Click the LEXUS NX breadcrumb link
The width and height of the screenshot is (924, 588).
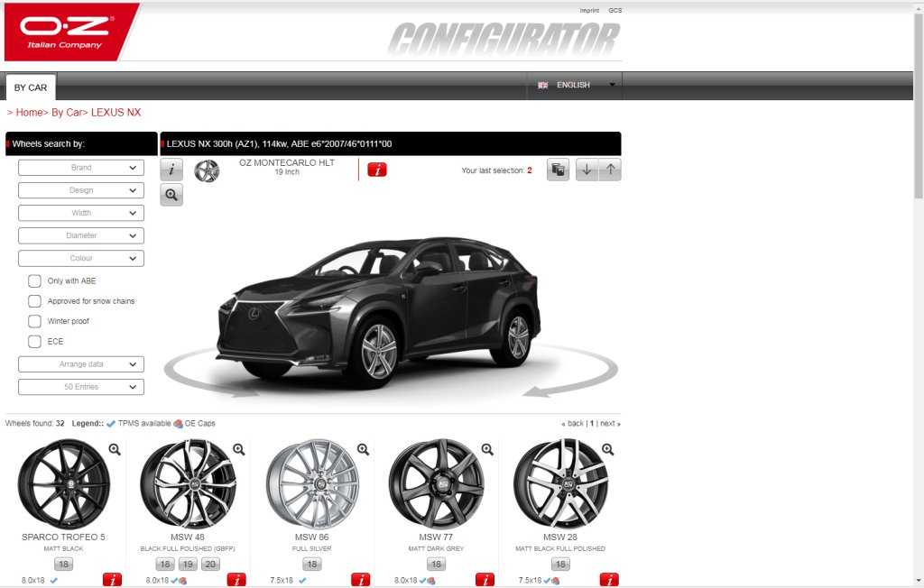[116, 113]
